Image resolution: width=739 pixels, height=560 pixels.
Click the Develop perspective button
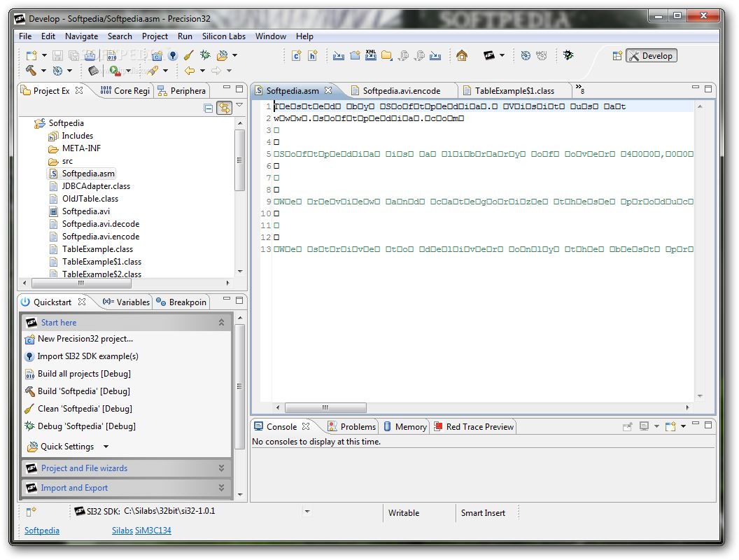(652, 55)
